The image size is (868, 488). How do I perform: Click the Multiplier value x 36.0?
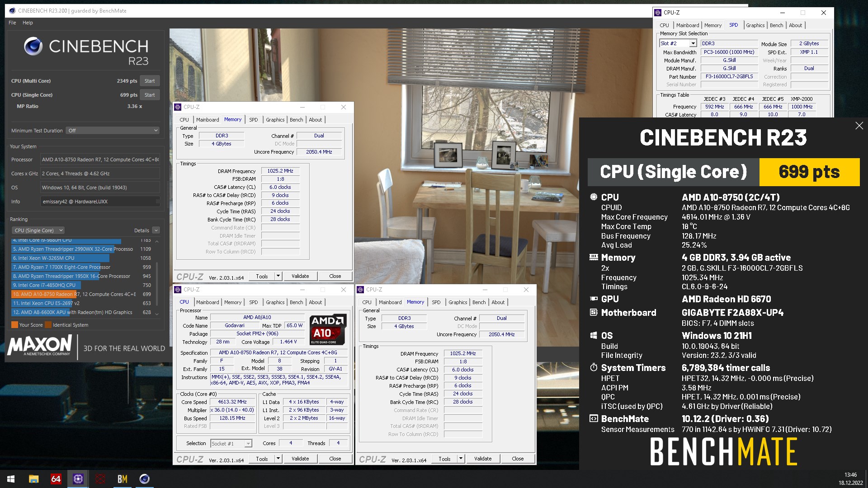pyautogui.click(x=232, y=410)
